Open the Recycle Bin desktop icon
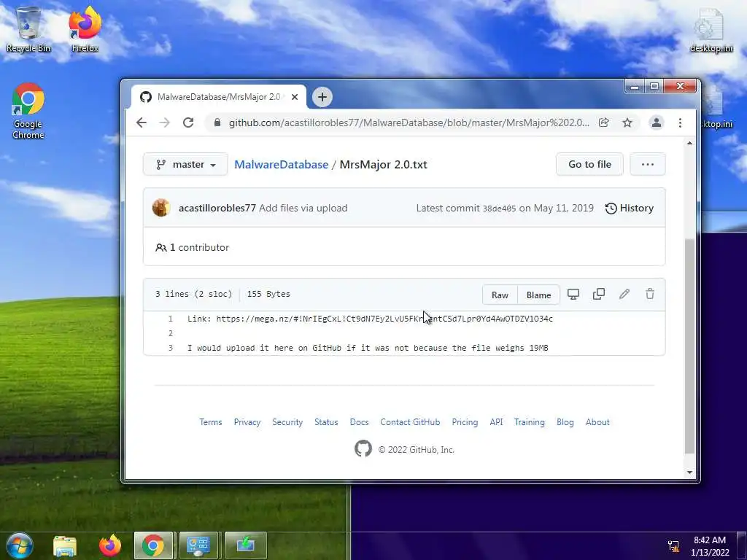The width and height of the screenshot is (747, 560). tap(28, 29)
